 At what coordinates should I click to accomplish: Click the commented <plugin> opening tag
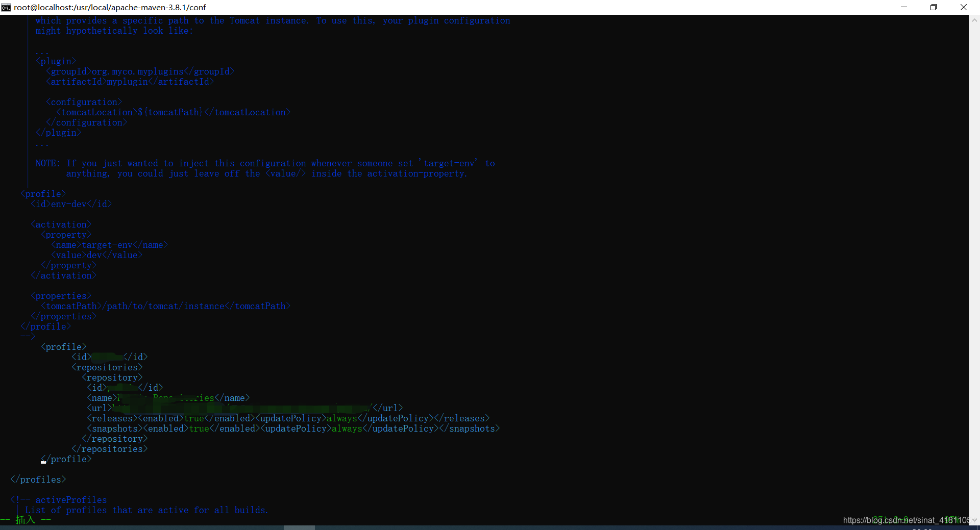click(x=56, y=61)
